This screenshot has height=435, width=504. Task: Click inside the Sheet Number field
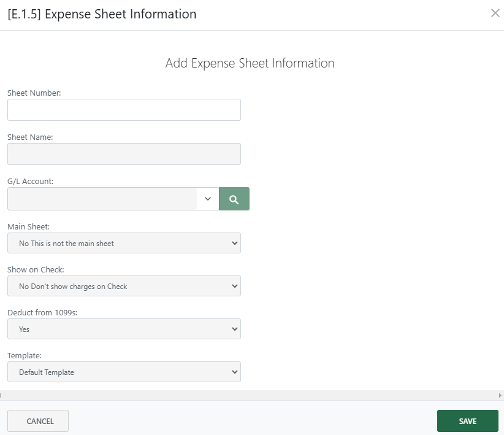124,109
